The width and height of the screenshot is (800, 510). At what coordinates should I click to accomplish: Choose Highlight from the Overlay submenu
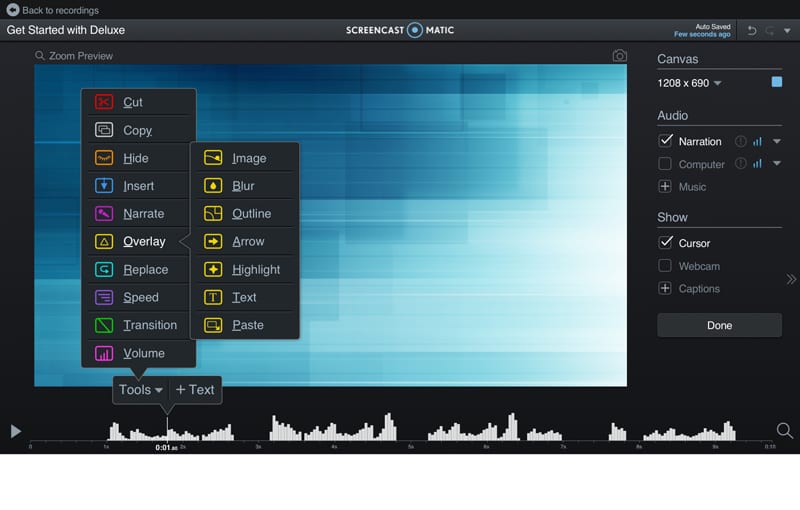point(244,269)
